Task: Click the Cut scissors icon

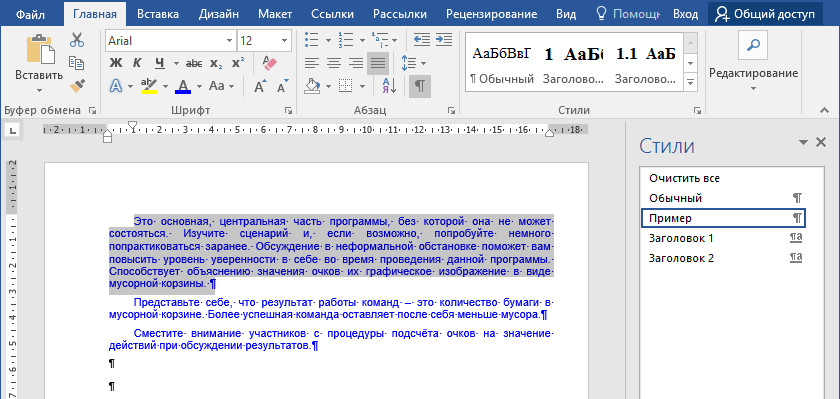Action: [x=77, y=40]
